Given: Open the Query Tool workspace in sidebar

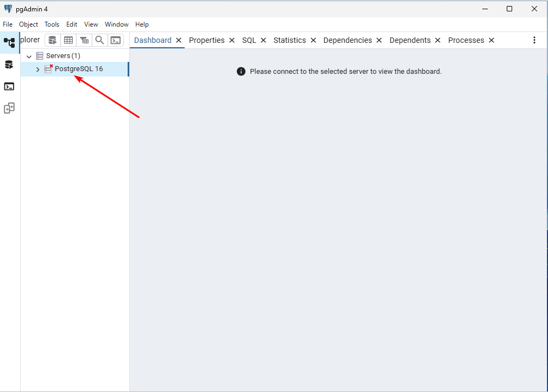Looking at the screenshot, I should [x=9, y=65].
